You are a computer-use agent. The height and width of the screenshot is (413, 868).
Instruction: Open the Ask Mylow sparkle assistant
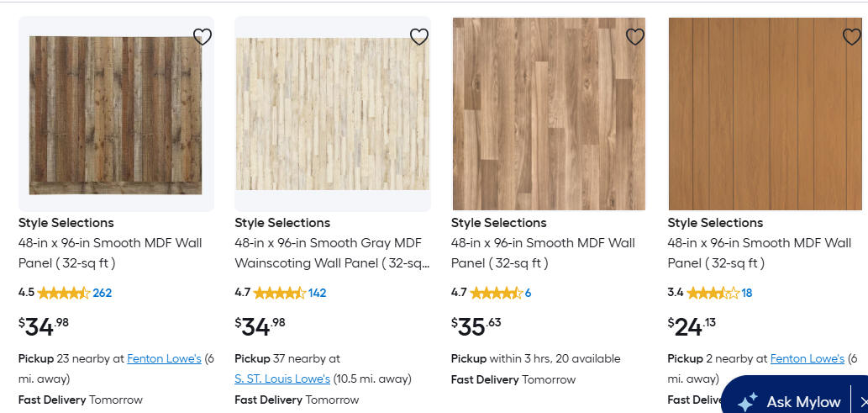(790, 401)
